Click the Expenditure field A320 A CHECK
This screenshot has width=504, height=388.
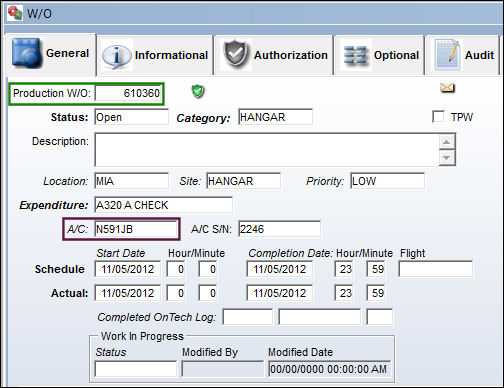click(164, 205)
